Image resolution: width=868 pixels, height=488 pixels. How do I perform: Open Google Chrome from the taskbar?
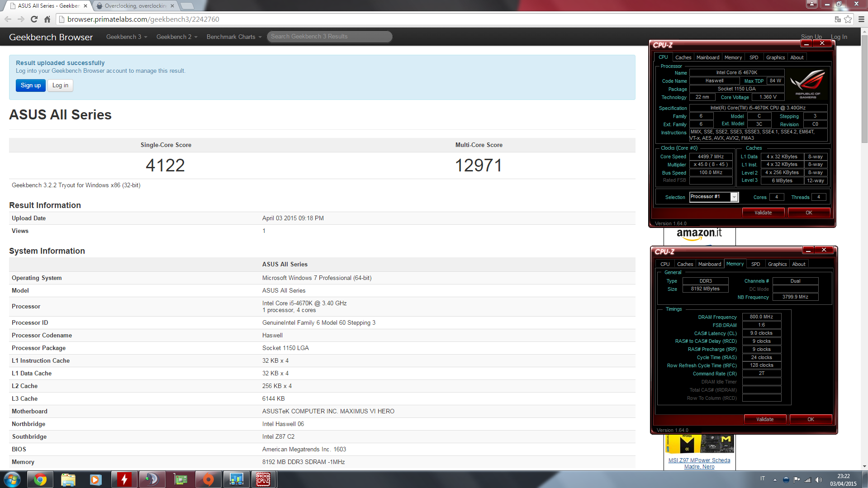click(40, 479)
